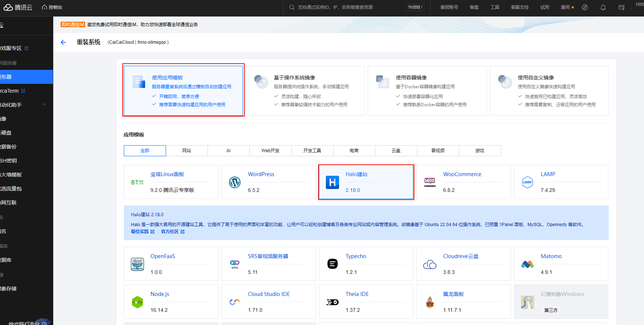The height and width of the screenshot is (325, 644).
Task: Click the Cloudreve cloud icon
Action: click(430, 264)
